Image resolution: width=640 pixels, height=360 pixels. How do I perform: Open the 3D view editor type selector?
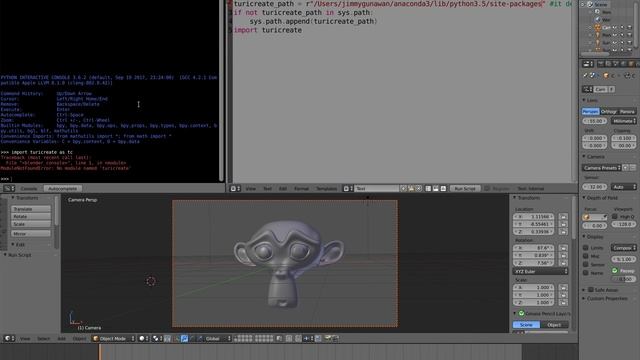[9, 338]
